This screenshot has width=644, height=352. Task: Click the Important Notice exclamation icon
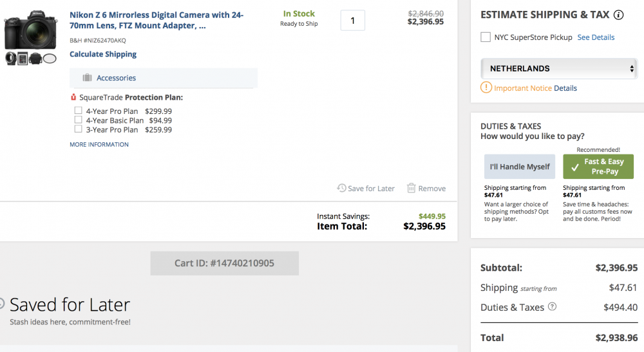pyautogui.click(x=486, y=88)
